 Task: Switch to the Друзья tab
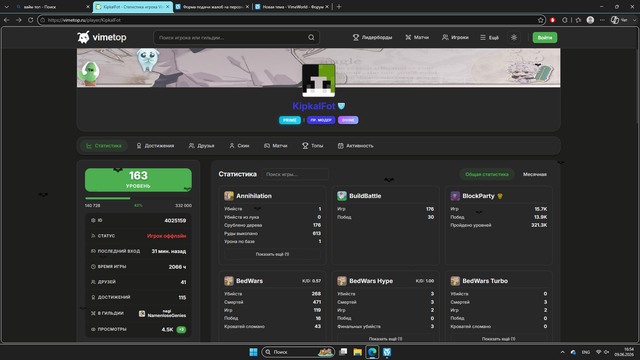point(201,146)
